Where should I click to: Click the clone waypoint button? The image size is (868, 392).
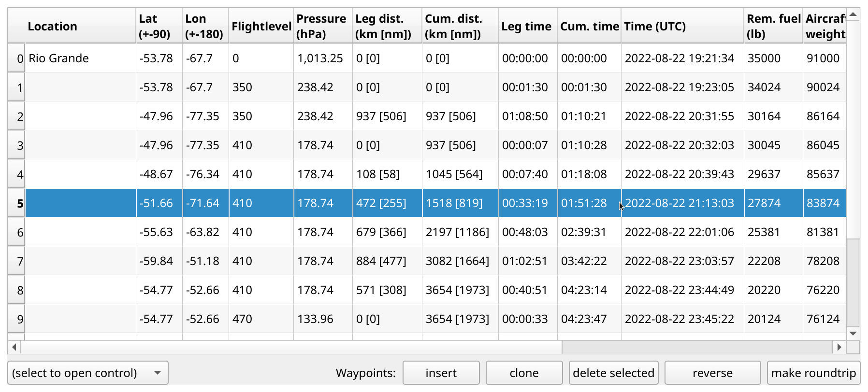524,373
